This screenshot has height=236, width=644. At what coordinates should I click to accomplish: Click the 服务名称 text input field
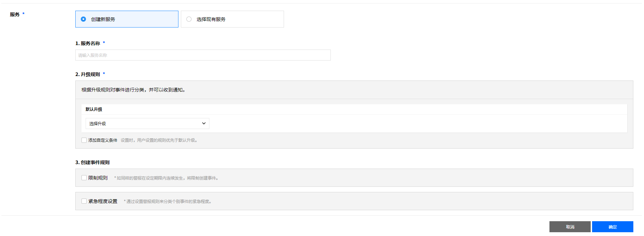[x=203, y=55]
